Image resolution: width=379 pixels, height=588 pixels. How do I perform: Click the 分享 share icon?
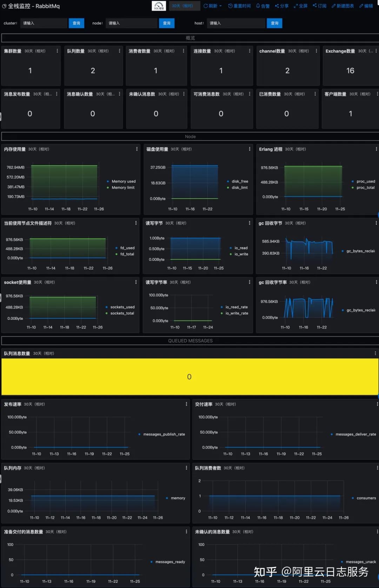click(282, 6)
